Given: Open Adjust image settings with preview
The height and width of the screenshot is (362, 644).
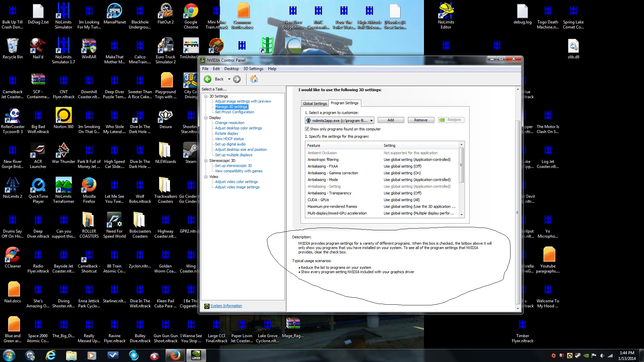Looking at the screenshot, I should pos(243,101).
